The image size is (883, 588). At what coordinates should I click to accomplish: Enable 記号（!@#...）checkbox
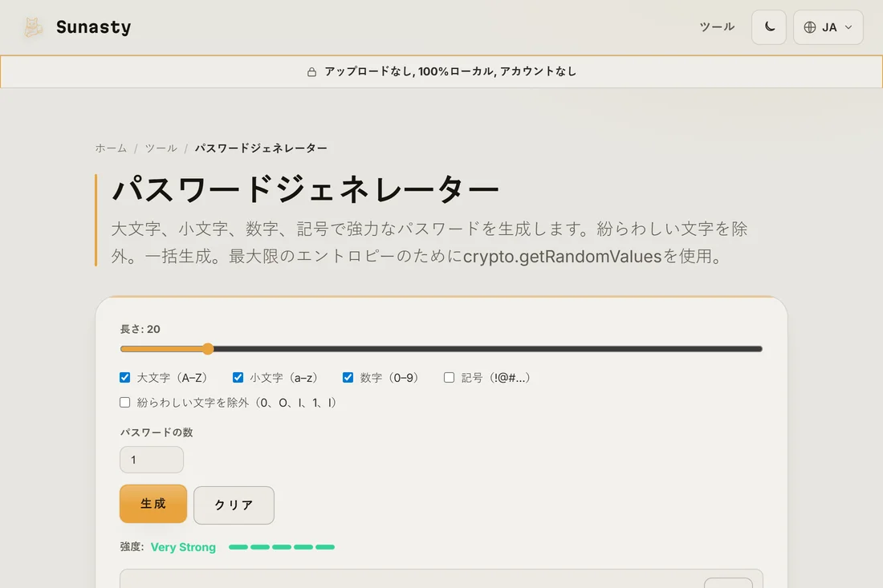449,378
